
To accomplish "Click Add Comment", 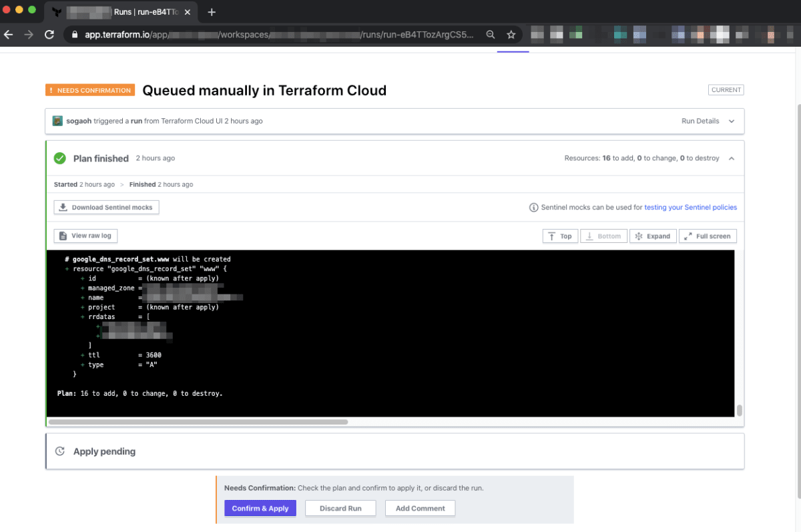I will pyautogui.click(x=420, y=508).
